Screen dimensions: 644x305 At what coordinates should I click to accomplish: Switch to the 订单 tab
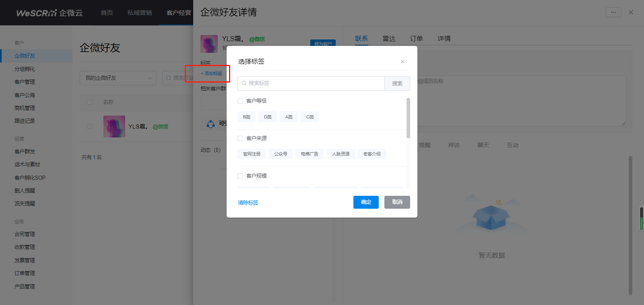point(416,39)
